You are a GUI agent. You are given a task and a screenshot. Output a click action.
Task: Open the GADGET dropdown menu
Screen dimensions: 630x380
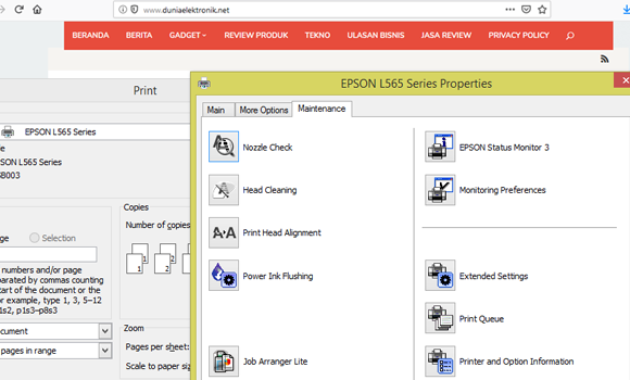pos(188,35)
